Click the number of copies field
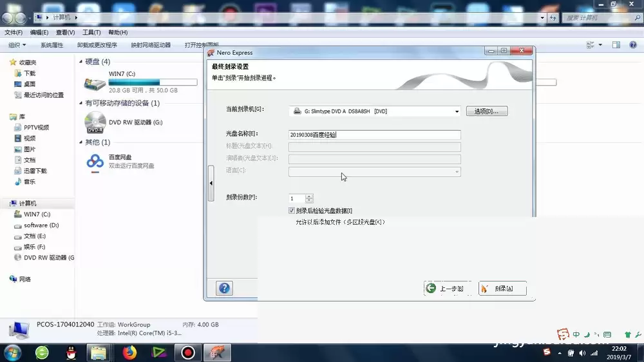The width and height of the screenshot is (644, 362). click(297, 198)
